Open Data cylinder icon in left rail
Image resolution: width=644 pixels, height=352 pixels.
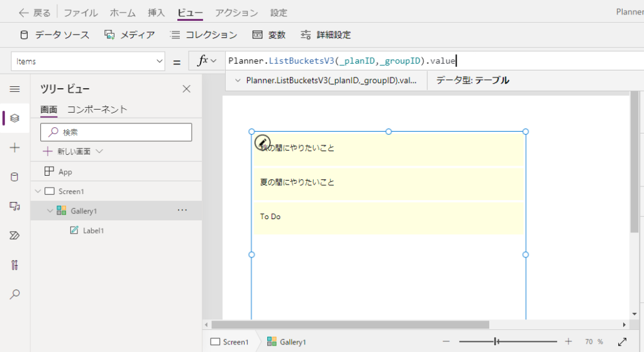tap(14, 177)
